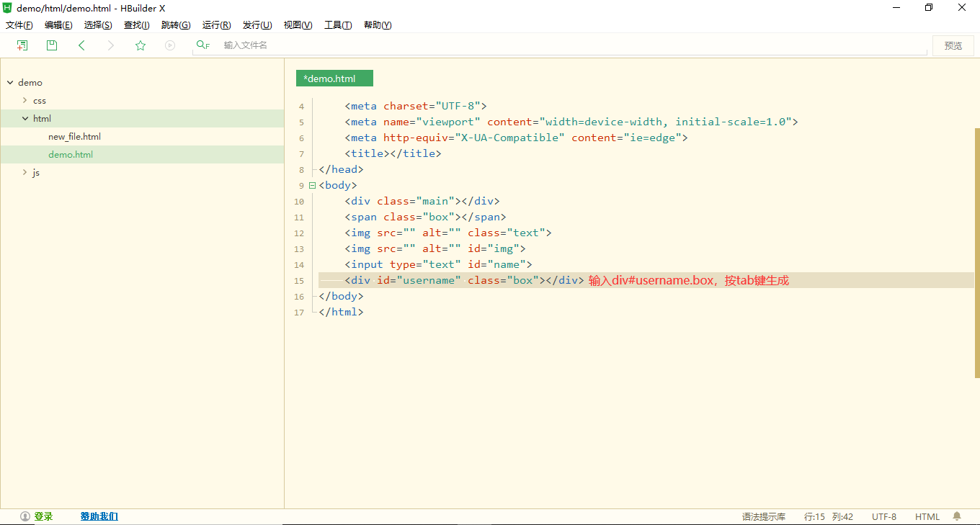Open the 查找(I) menu
The width and height of the screenshot is (980, 525).
coord(137,25)
